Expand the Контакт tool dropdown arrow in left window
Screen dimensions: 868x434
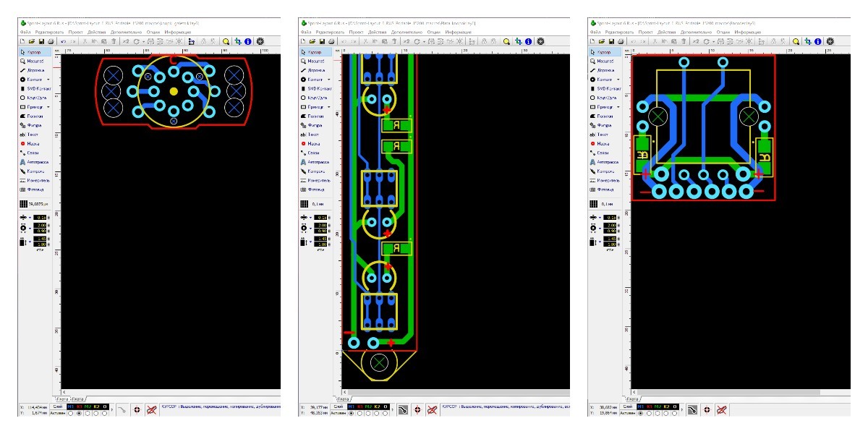50,80
